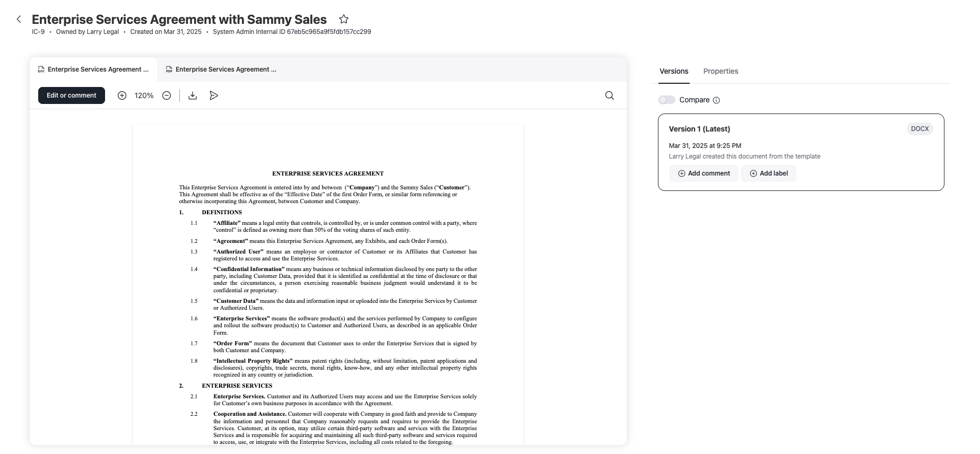
Task: Click the “Order Form” definition term
Action: (x=233, y=344)
